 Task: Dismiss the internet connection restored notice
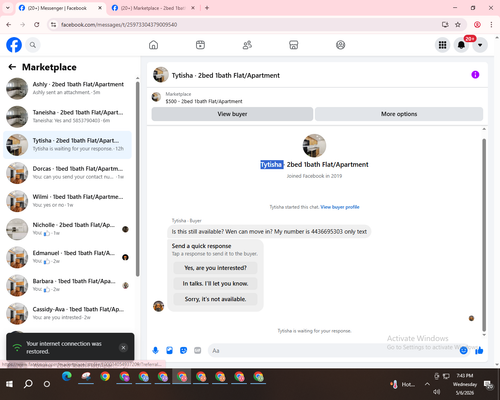tap(123, 348)
